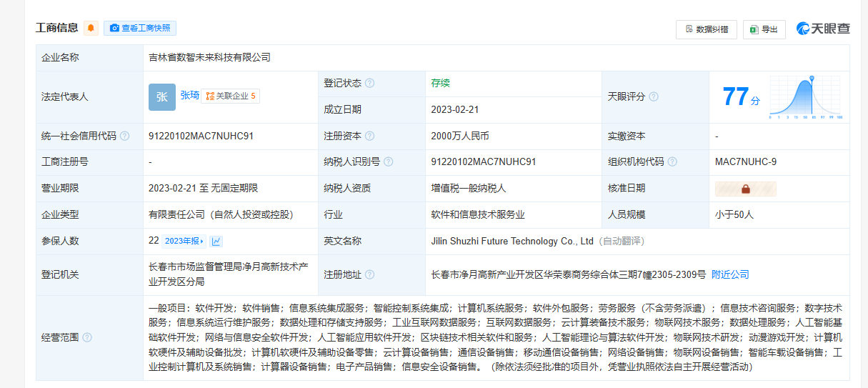868x388 pixels.
Task: Open trend chart icon beside 参保人数
Action: (217, 241)
